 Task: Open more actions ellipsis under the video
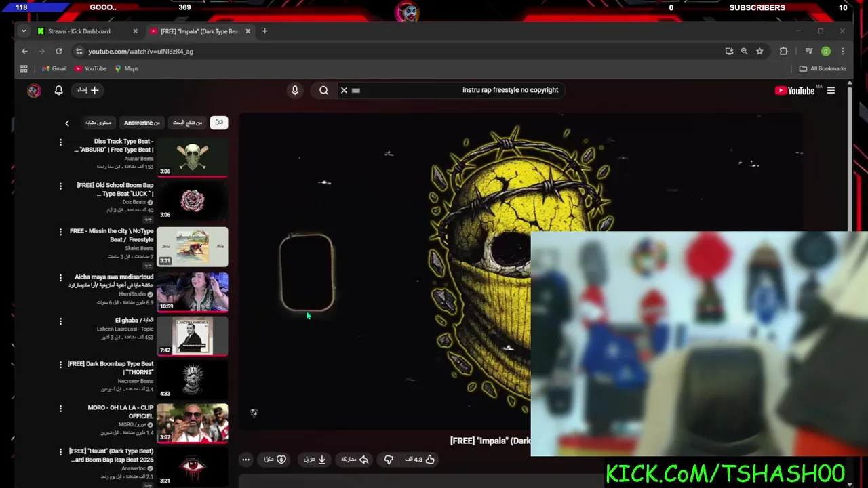(246, 460)
